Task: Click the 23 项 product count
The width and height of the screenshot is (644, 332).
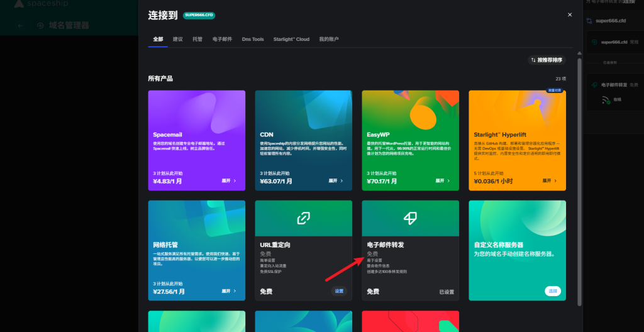Action: pyautogui.click(x=560, y=79)
